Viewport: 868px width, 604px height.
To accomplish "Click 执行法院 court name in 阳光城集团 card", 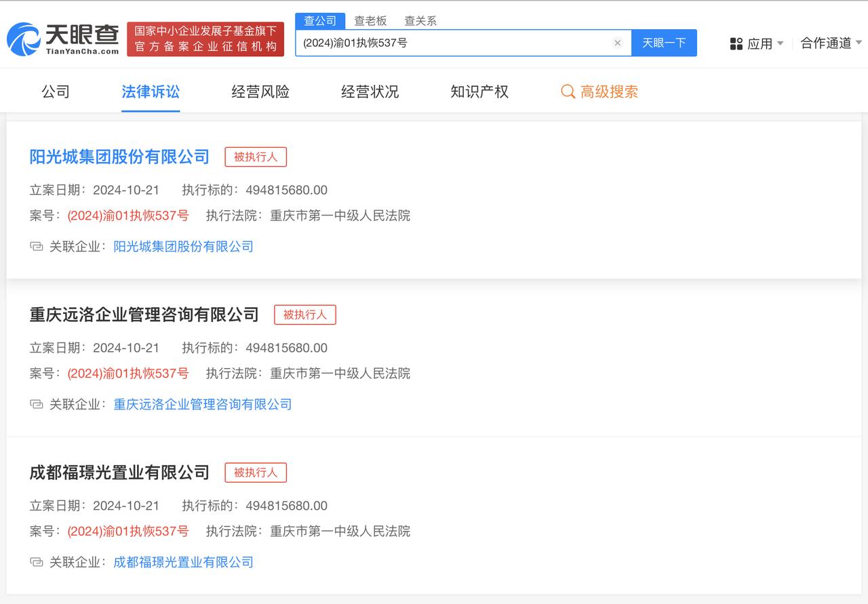I will [340, 216].
